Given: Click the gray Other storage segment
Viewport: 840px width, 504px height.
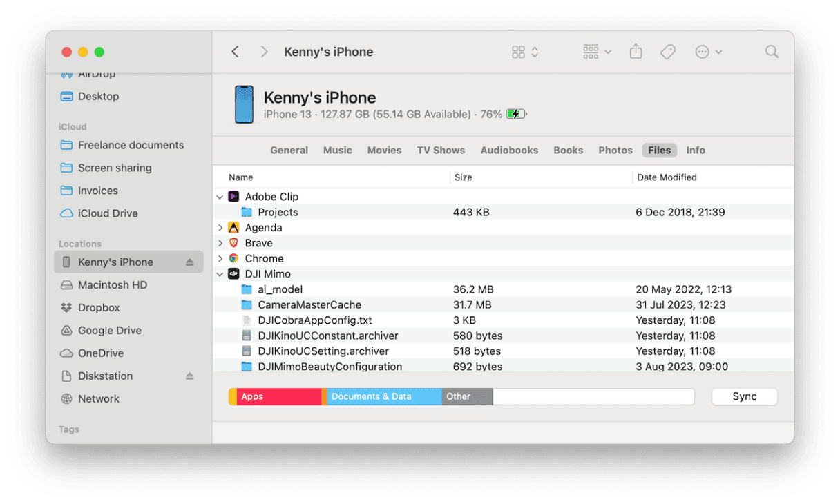Looking at the screenshot, I should 467,397.
